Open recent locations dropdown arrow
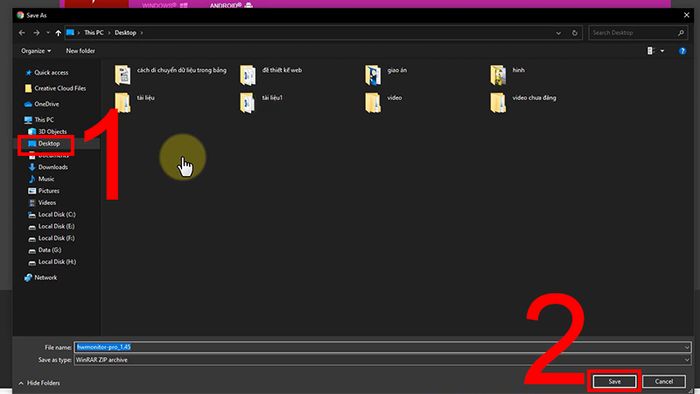This screenshot has height=394, width=700. pyautogui.click(x=48, y=33)
